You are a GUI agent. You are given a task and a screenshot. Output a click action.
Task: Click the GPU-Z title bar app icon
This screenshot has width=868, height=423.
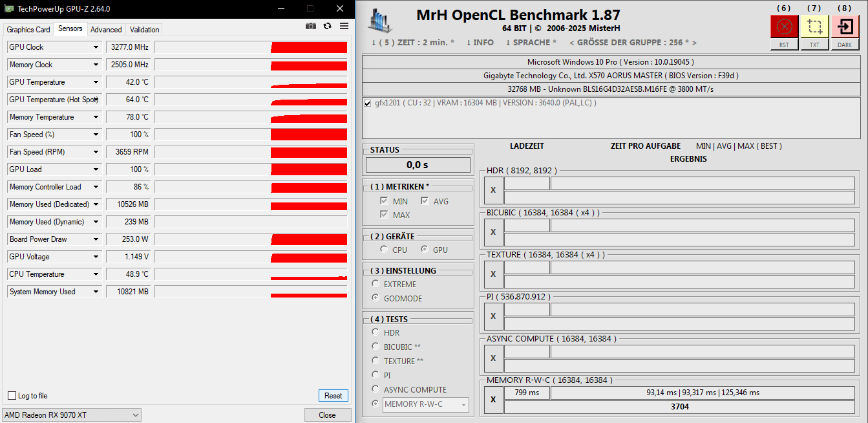[x=8, y=8]
